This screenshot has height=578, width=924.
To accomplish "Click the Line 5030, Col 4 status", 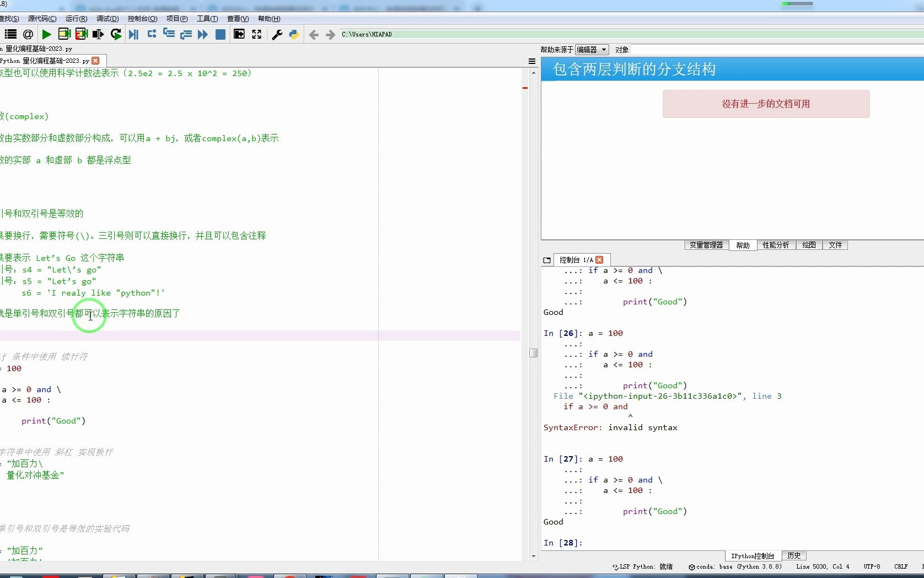I will coord(823,566).
